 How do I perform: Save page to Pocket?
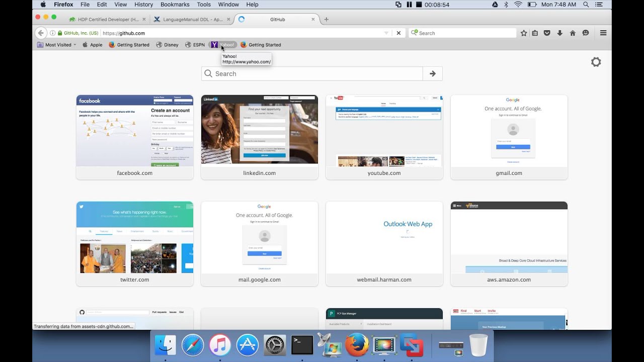tap(547, 33)
